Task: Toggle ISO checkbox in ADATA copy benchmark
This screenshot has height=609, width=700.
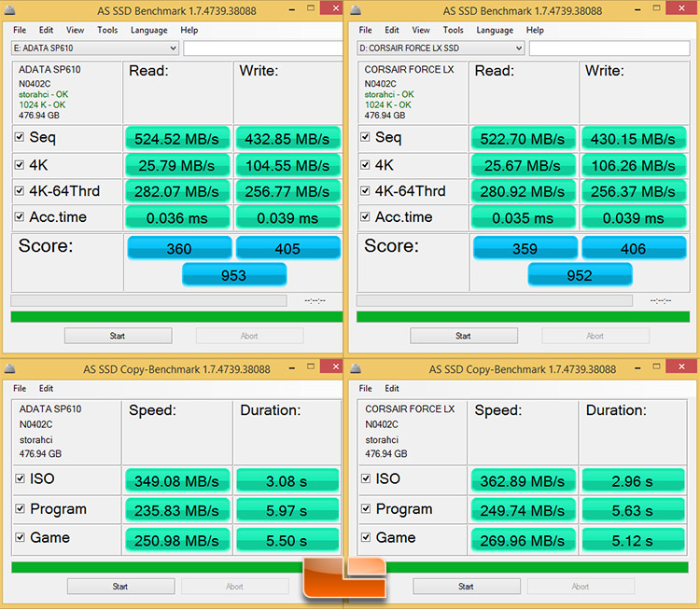Action: pos(20,478)
